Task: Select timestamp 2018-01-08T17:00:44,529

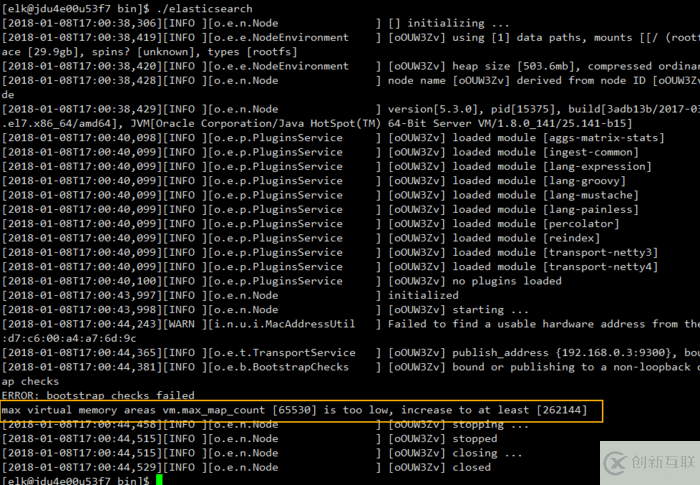Action: click(x=82, y=467)
